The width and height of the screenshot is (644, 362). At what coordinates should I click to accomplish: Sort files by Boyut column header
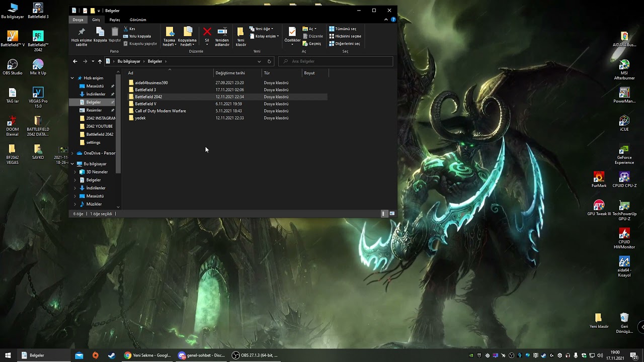[x=315, y=73]
